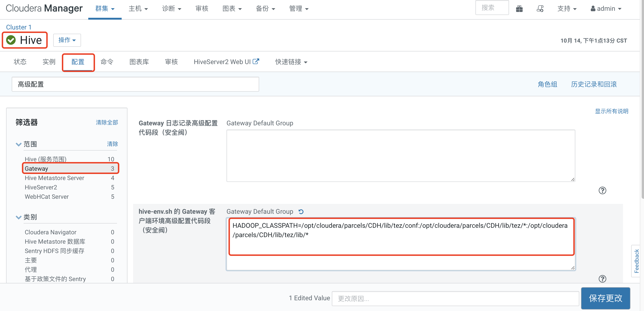Filter by Cloudera Navigator category
The image size is (644, 311).
[70, 232]
